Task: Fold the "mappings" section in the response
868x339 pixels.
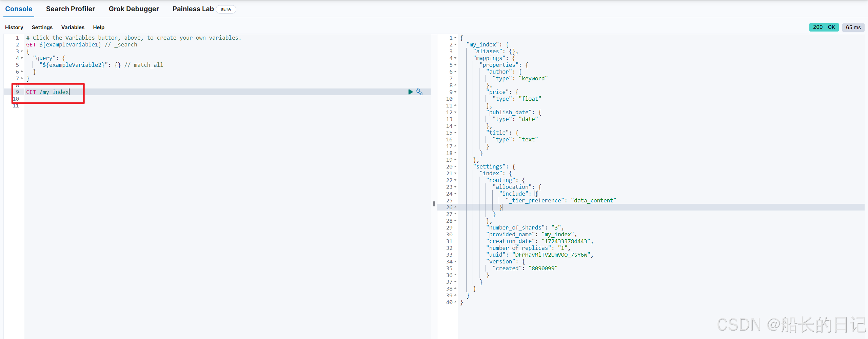Action: tap(455, 58)
